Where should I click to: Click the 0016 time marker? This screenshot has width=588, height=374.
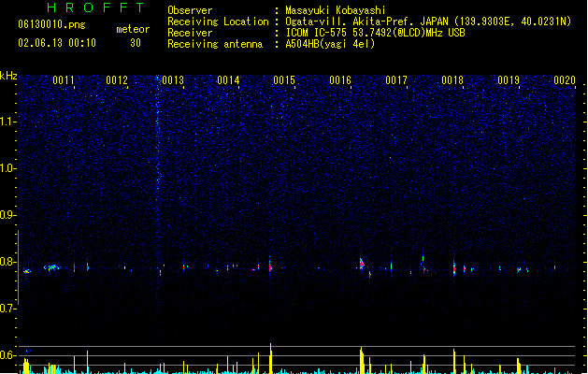click(x=340, y=80)
